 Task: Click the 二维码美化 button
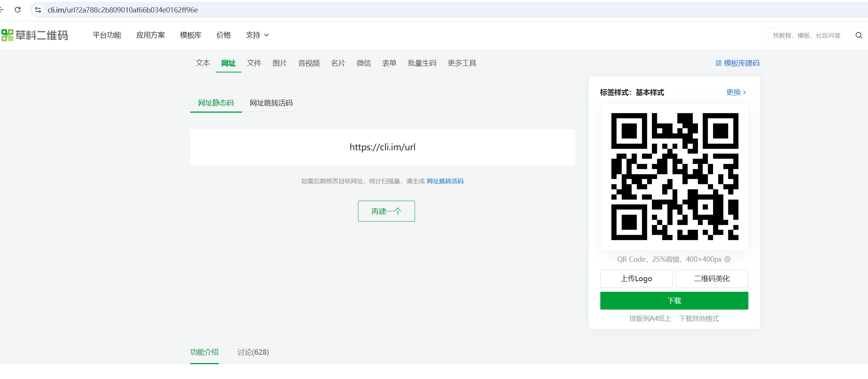[712, 279]
